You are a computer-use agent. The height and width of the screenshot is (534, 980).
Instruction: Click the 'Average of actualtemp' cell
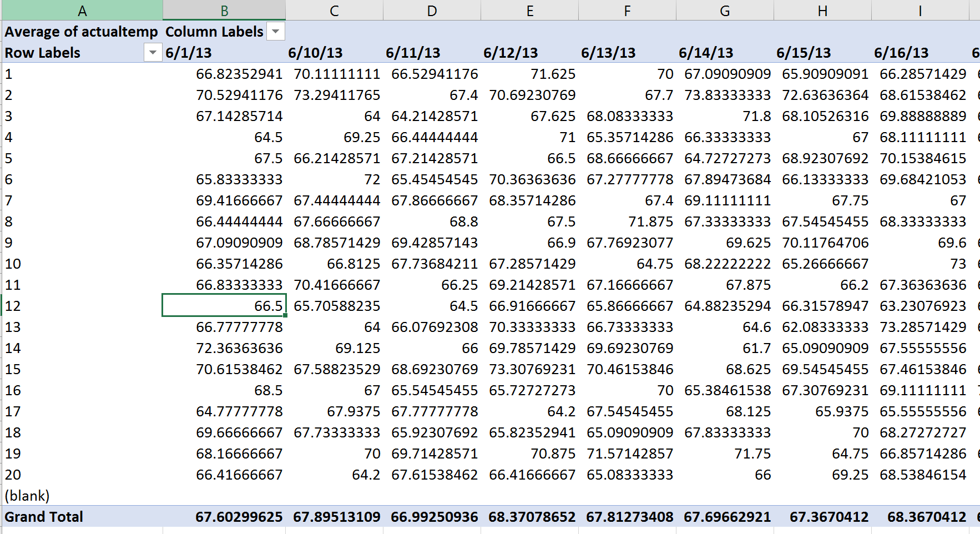point(82,32)
